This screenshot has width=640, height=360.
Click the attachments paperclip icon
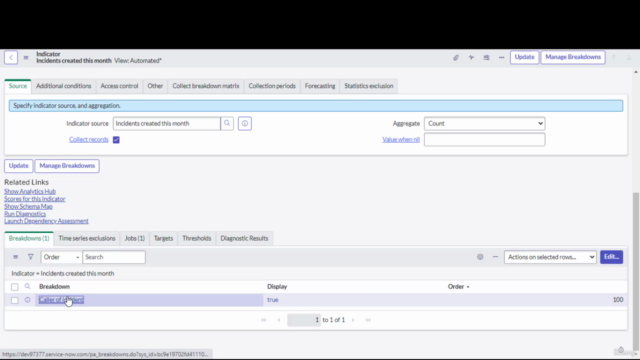coord(456,58)
